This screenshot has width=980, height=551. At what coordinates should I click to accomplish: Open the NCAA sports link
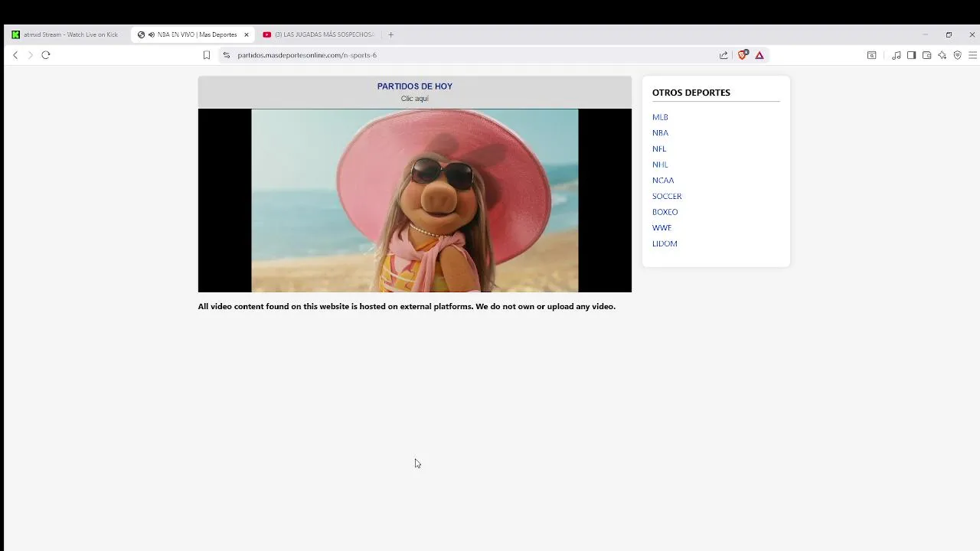pos(663,181)
